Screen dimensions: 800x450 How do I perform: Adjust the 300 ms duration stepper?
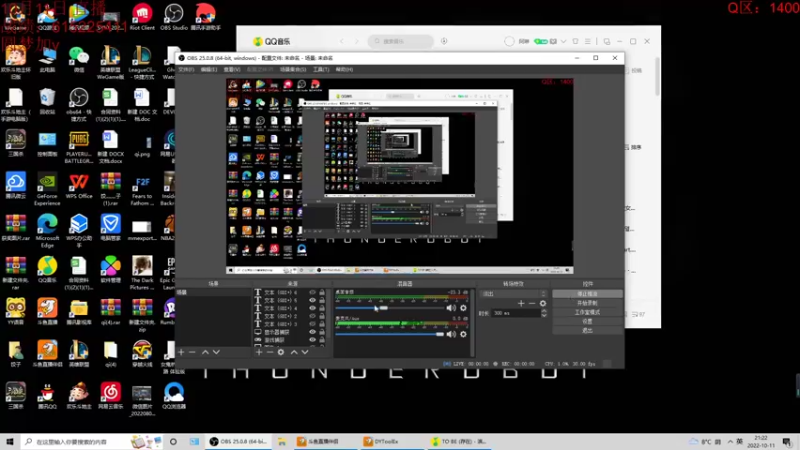(544, 313)
